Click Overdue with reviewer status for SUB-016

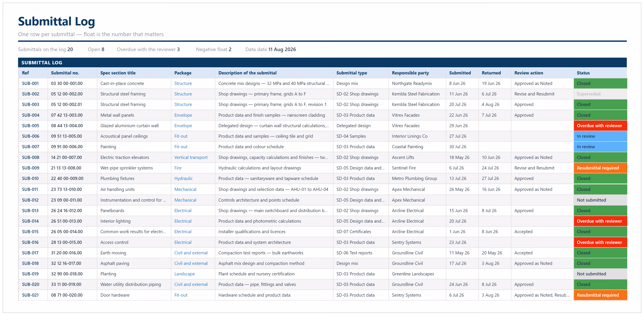pos(600,242)
